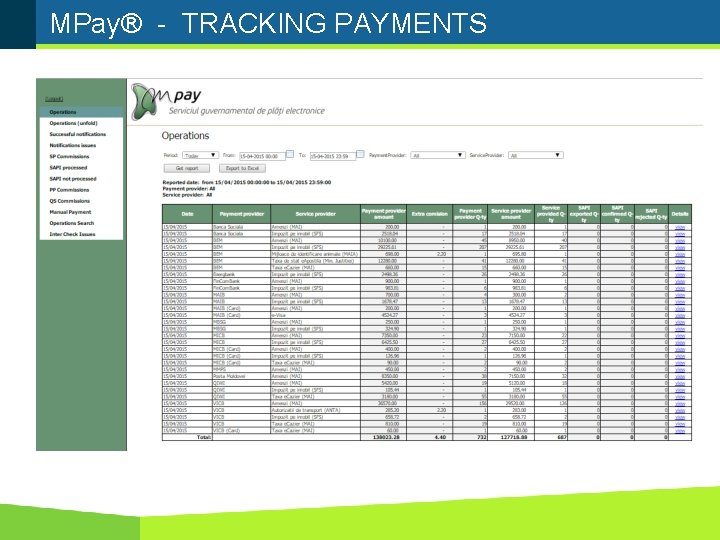Open the ServiceProvider dropdown
720x540 pixels.
pos(535,155)
